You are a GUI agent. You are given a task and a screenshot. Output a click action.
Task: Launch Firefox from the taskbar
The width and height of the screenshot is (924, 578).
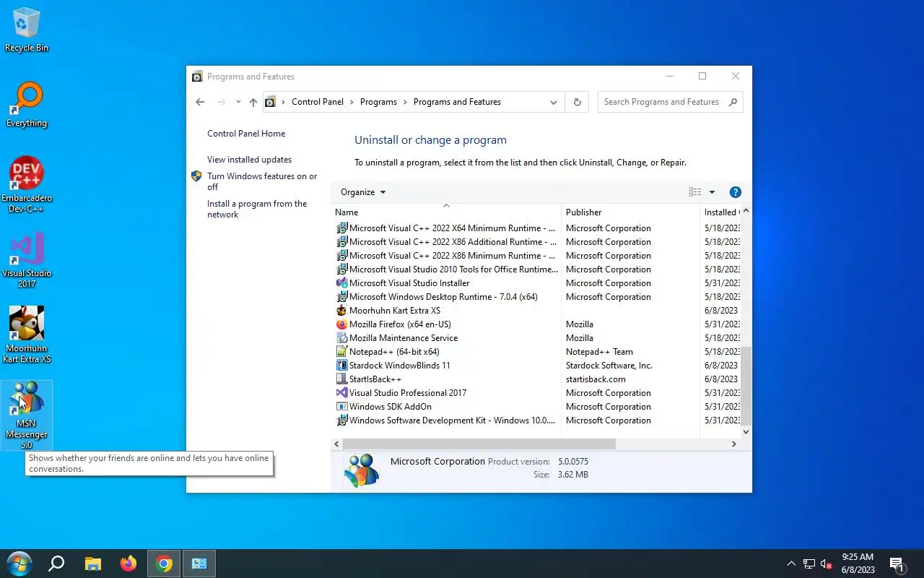[128, 564]
